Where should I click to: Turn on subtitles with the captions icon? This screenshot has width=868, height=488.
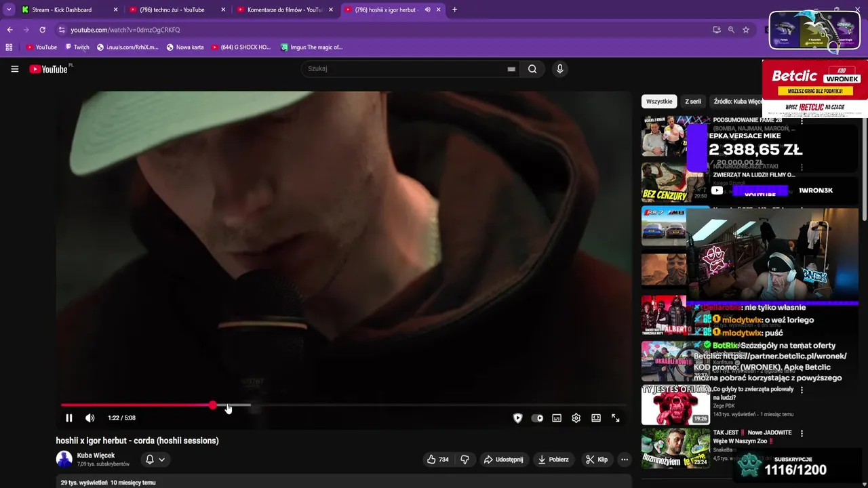(x=557, y=418)
